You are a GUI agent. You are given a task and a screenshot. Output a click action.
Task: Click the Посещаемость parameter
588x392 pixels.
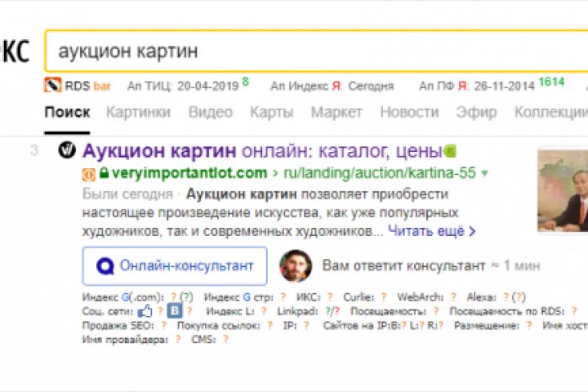coord(394,311)
